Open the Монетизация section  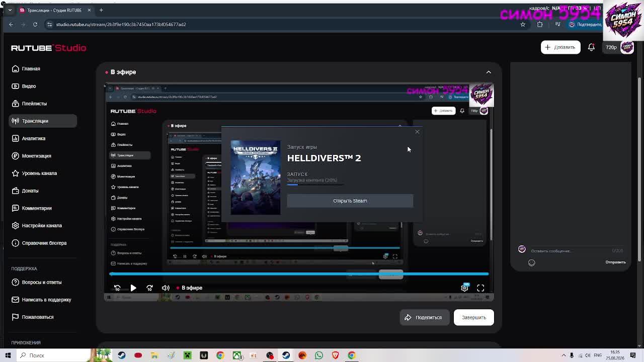coord(43,156)
